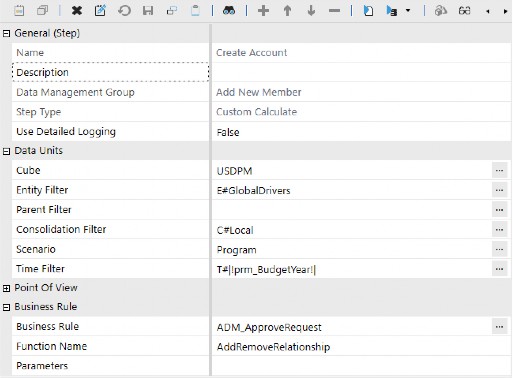Click the Time Filter value T#|!prm_BudgetYear!|
Screen dimensions: 513x378
click(266, 269)
